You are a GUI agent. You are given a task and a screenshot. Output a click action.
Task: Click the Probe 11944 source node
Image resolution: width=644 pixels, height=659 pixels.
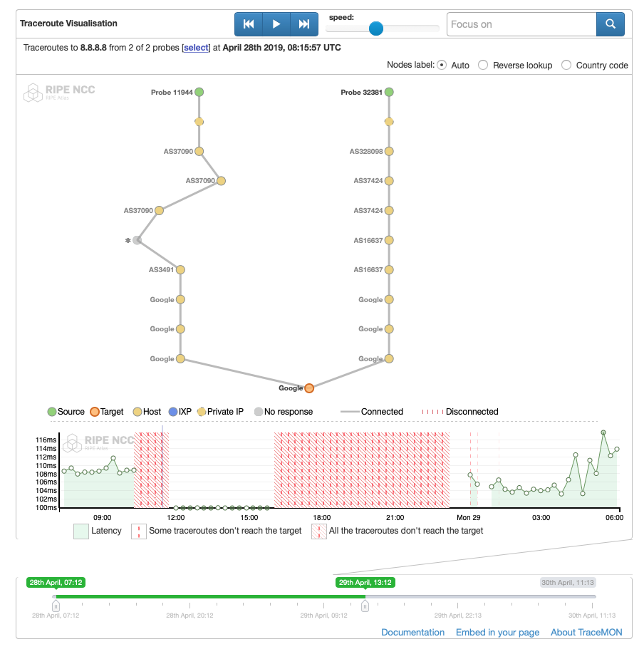point(199,92)
